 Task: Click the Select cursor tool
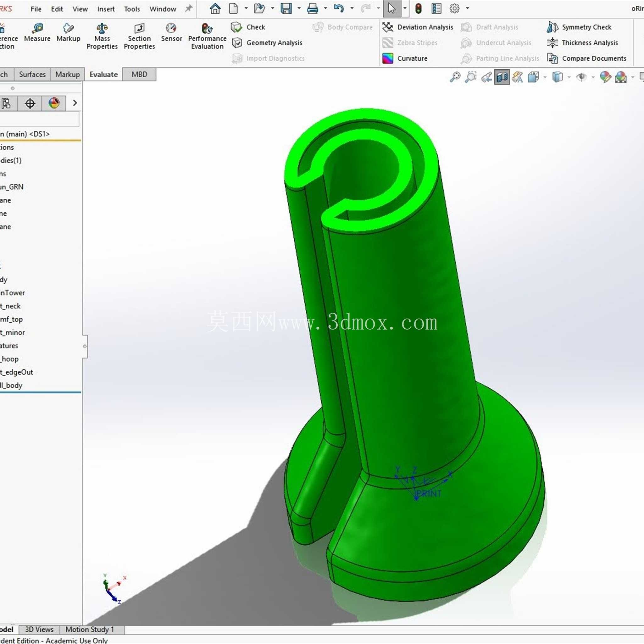coord(392,8)
